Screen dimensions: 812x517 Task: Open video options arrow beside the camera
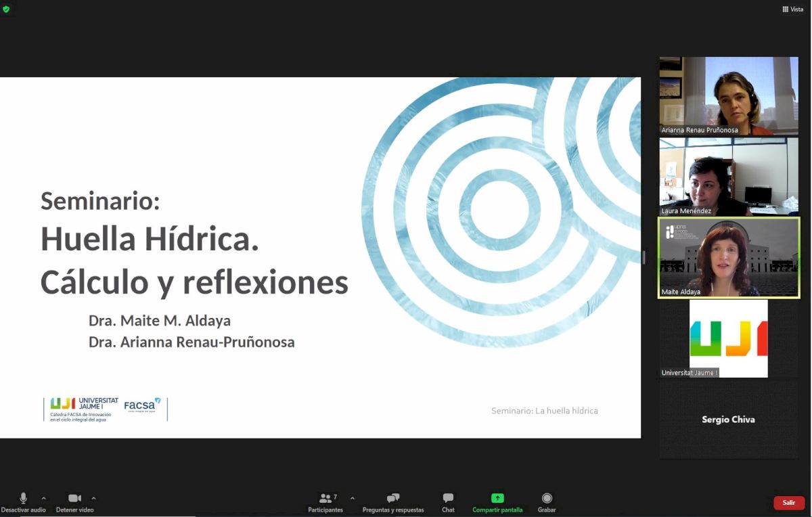93,498
